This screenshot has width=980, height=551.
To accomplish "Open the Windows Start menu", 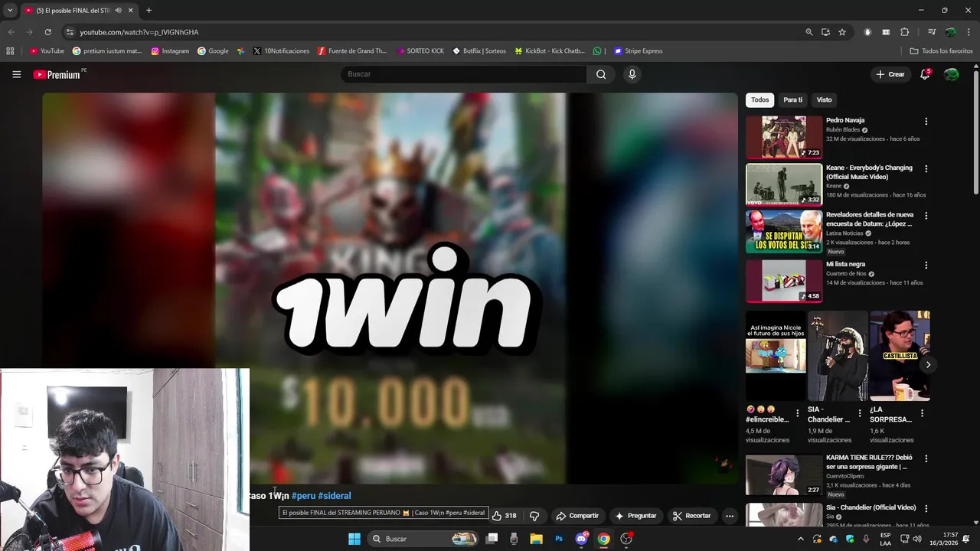I will (x=354, y=539).
